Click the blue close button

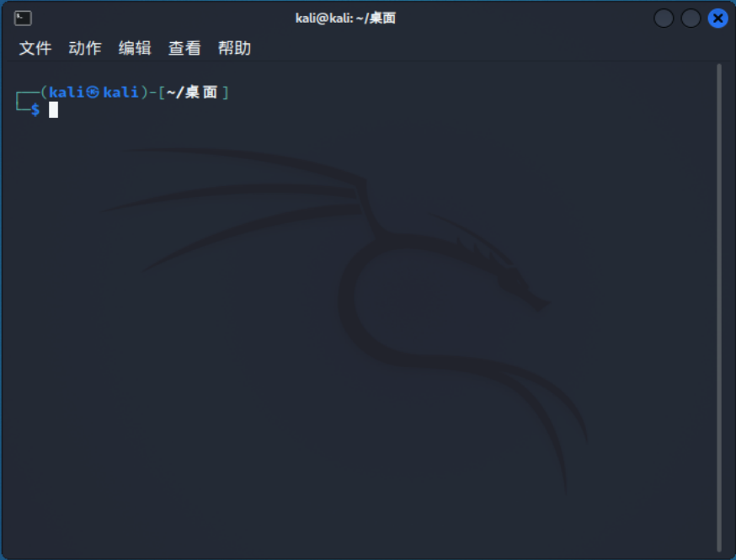coord(717,18)
